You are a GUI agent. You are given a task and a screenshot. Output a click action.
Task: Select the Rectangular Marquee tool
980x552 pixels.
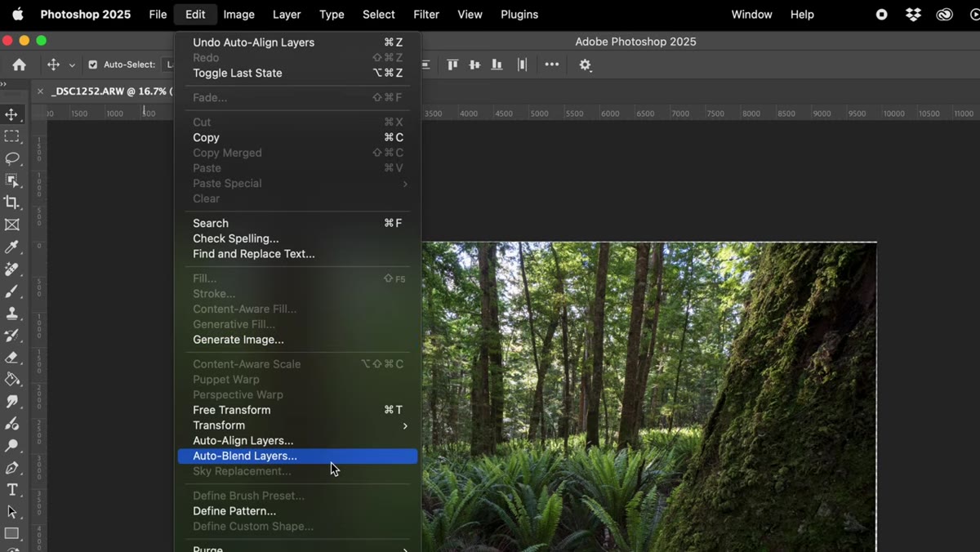click(x=11, y=136)
